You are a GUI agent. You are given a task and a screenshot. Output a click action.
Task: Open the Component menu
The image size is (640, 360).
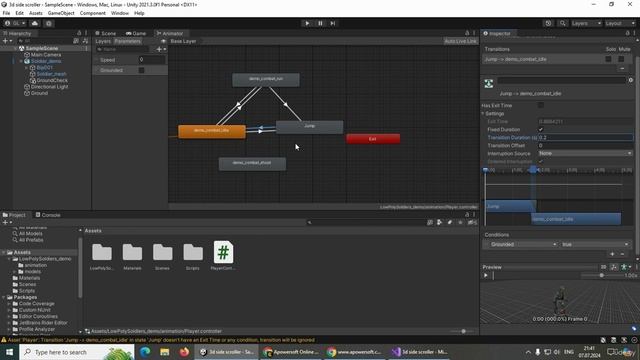click(x=93, y=13)
